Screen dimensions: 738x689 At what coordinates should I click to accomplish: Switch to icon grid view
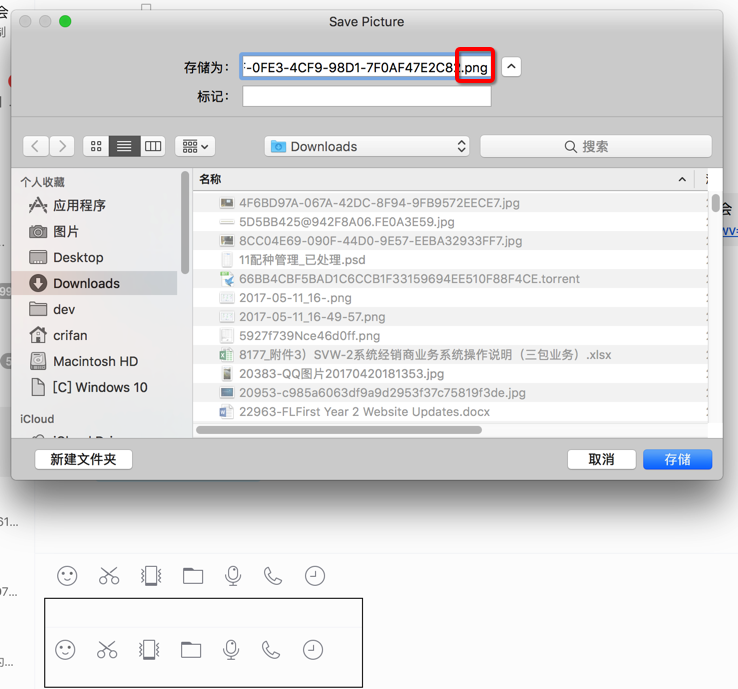coord(96,146)
